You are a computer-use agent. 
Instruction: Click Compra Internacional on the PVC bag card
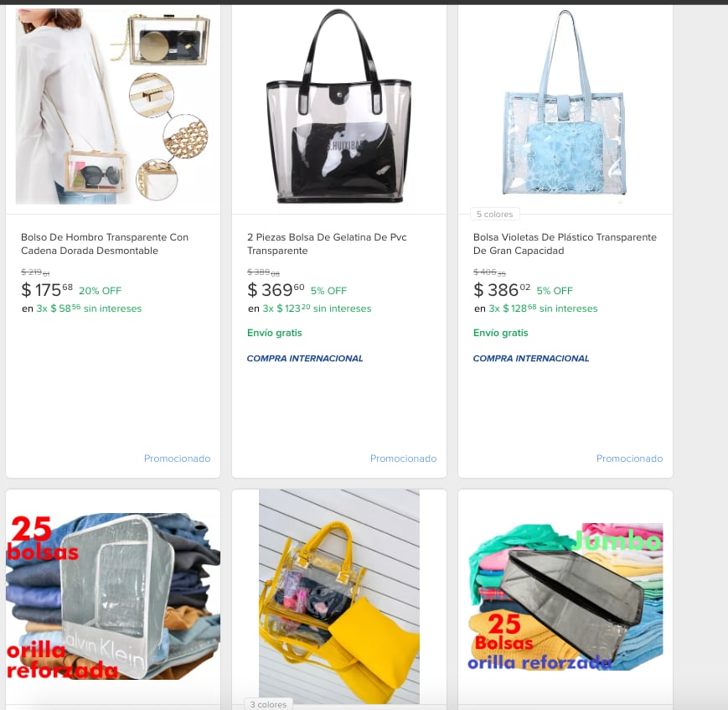click(x=305, y=358)
